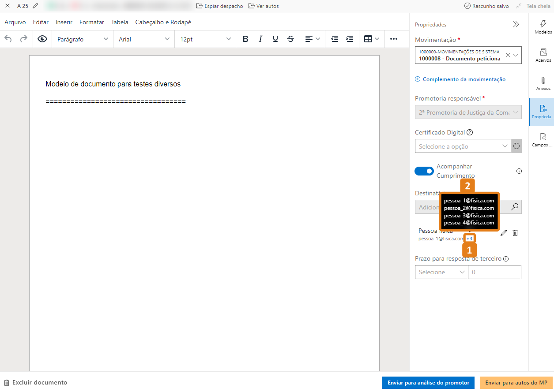The image size is (554, 392).
Task: Click the undo arrow icon
Action: [x=8, y=39]
